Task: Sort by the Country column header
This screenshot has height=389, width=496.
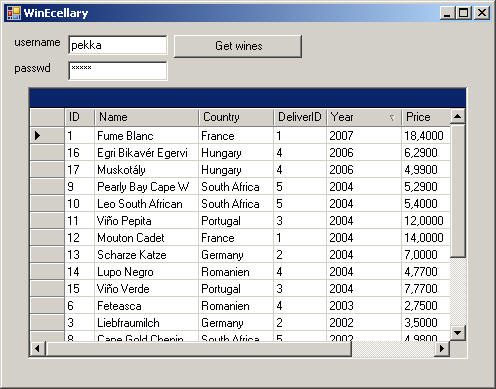Action: click(236, 117)
